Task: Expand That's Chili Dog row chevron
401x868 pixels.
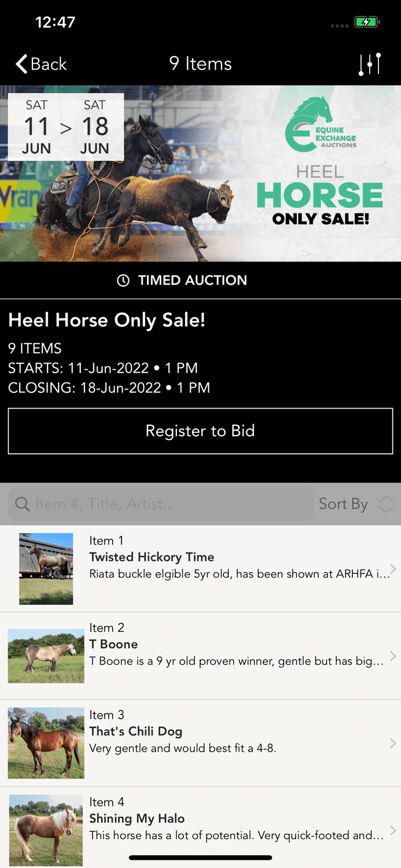Action: [x=392, y=743]
